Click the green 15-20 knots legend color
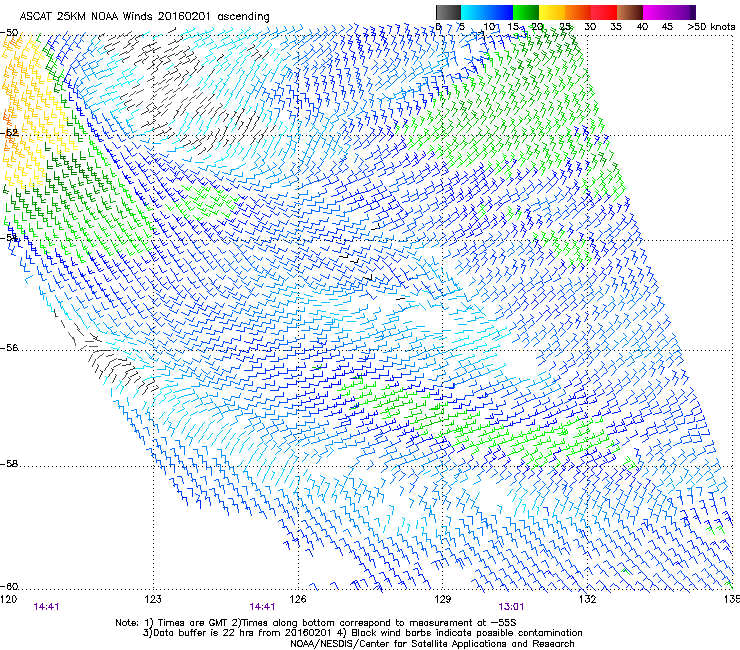This screenshot has width=740, height=650. click(x=526, y=12)
